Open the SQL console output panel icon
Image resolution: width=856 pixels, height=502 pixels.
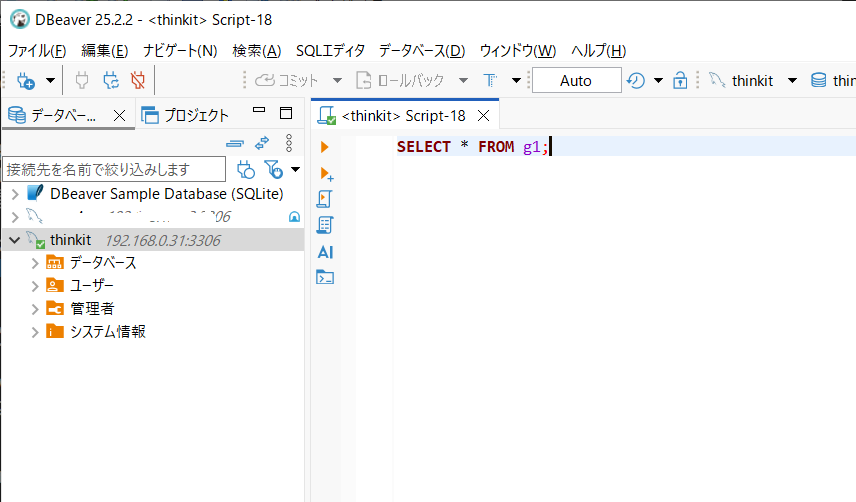(325, 277)
